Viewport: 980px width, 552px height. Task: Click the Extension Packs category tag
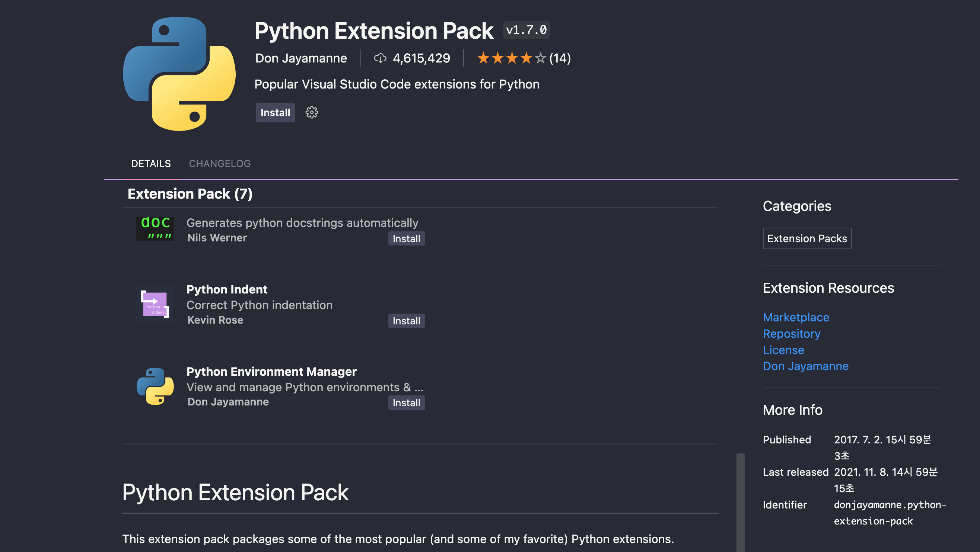807,238
